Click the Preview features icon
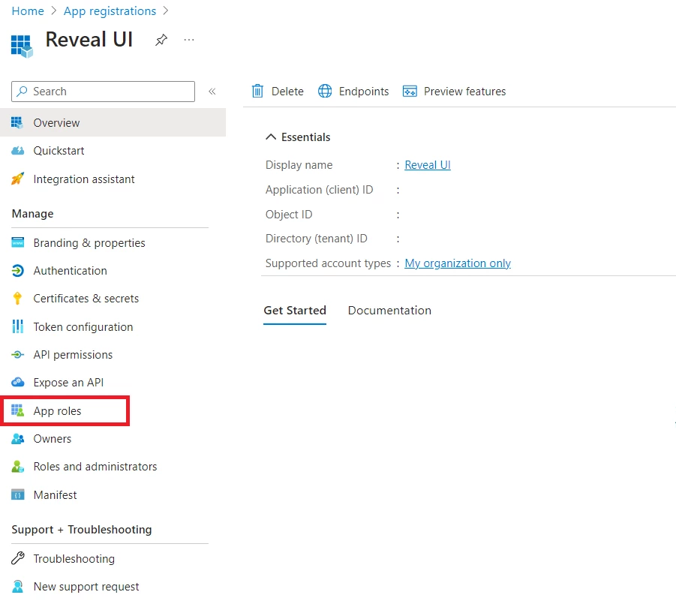676x616 pixels. (x=410, y=91)
